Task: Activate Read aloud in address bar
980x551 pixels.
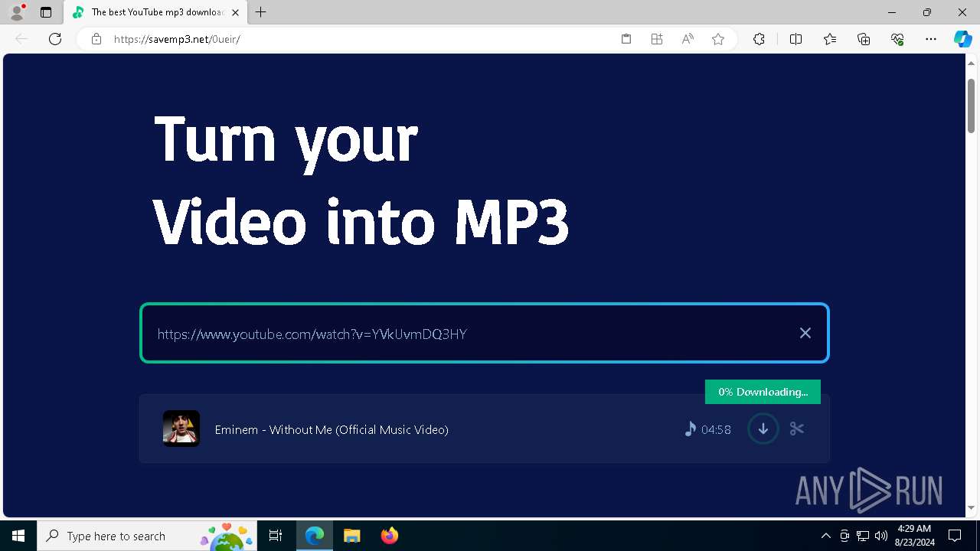Action: click(x=688, y=39)
